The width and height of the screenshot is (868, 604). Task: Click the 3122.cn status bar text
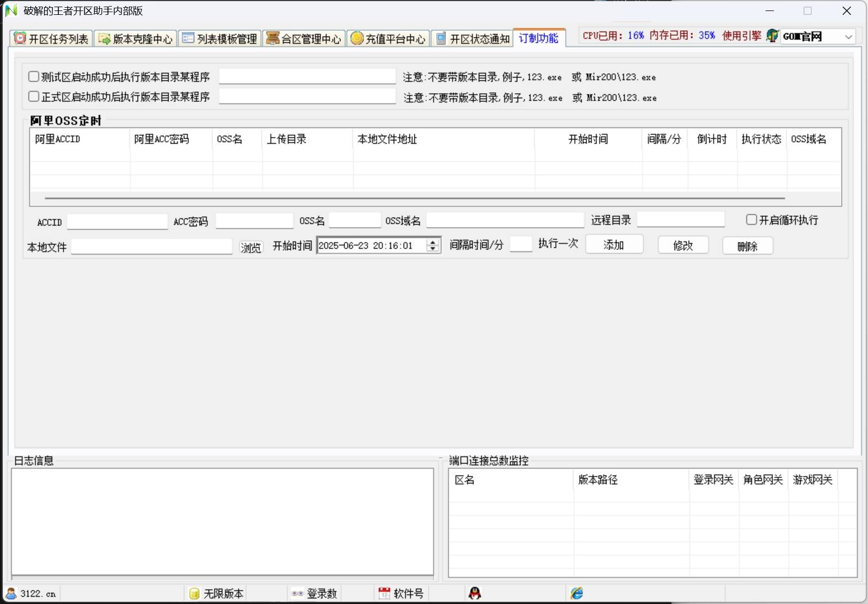point(38,594)
